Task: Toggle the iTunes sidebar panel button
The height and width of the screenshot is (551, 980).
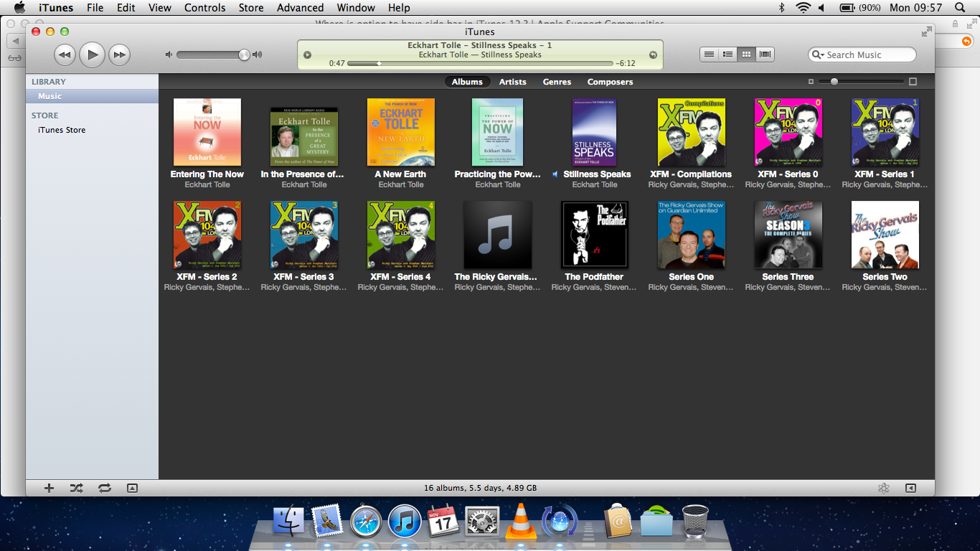Action: pos(910,488)
